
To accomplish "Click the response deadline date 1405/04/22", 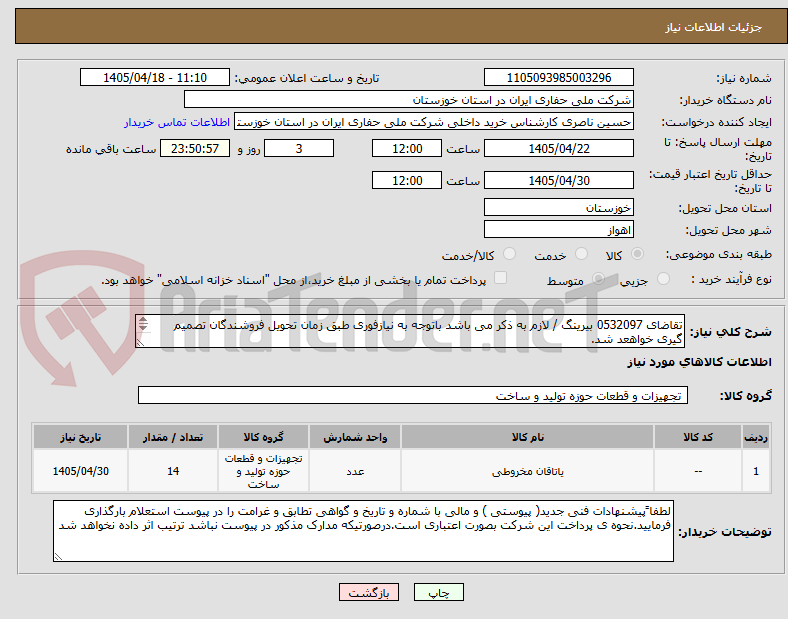I will [x=558, y=149].
